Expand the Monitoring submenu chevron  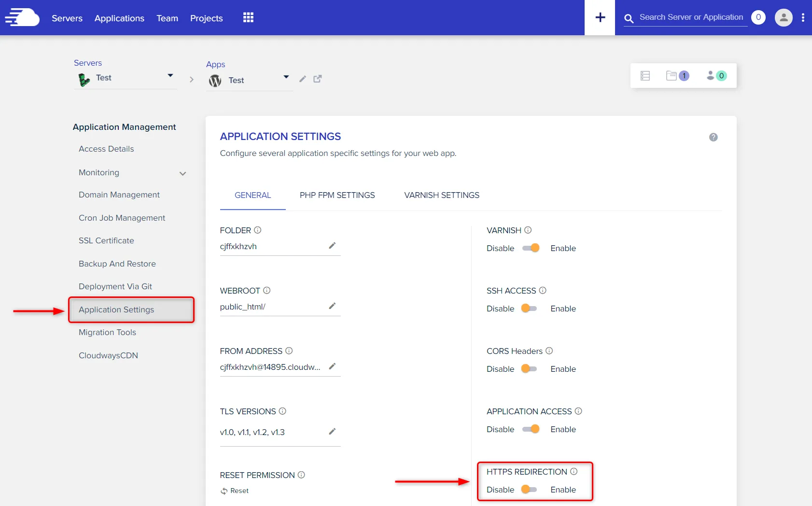(182, 173)
